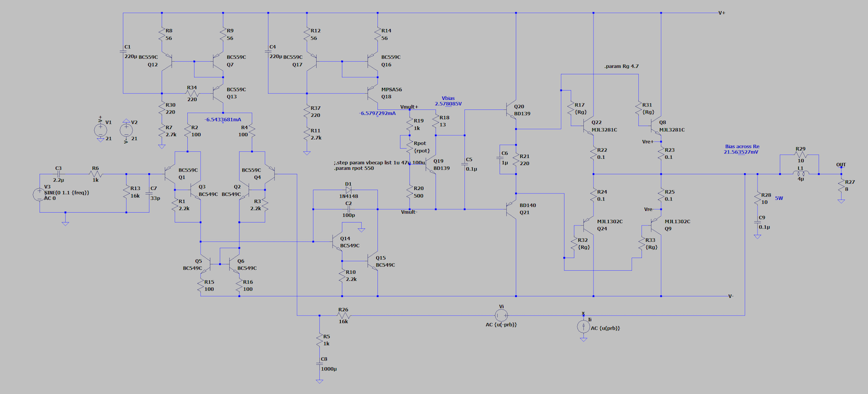Select diode D1 1N4148 symbol
Viewport: 868px width, 394px height.
(x=348, y=190)
